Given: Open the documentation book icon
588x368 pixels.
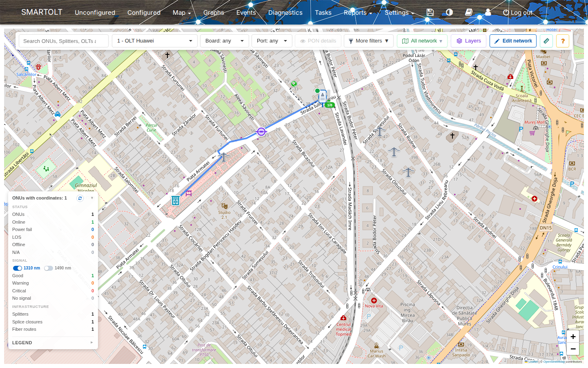Looking at the screenshot, I should click(x=469, y=12).
